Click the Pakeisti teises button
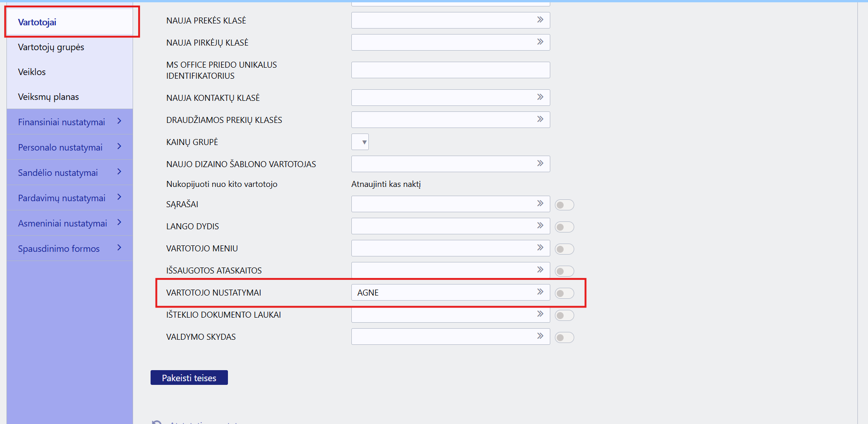868x424 pixels. click(189, 378)
